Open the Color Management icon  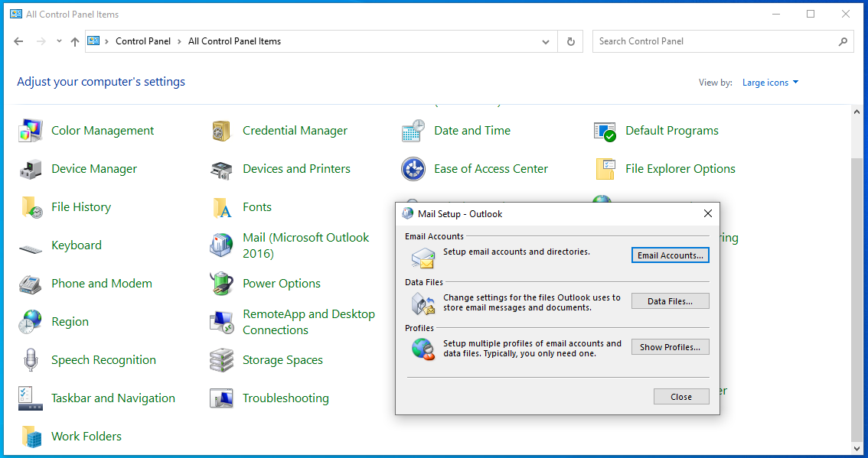point(31,131)
